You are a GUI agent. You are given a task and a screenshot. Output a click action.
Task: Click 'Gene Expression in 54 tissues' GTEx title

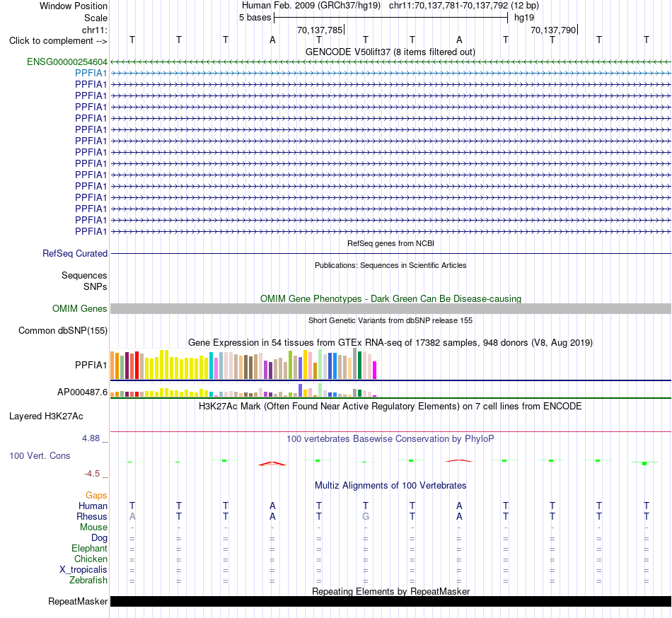coord(390,343)
